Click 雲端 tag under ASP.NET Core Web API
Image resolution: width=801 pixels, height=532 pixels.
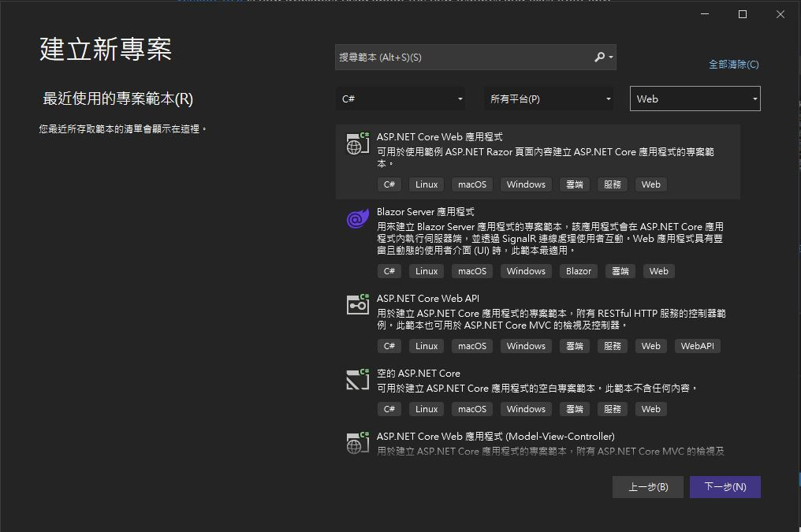coord(575,346)
